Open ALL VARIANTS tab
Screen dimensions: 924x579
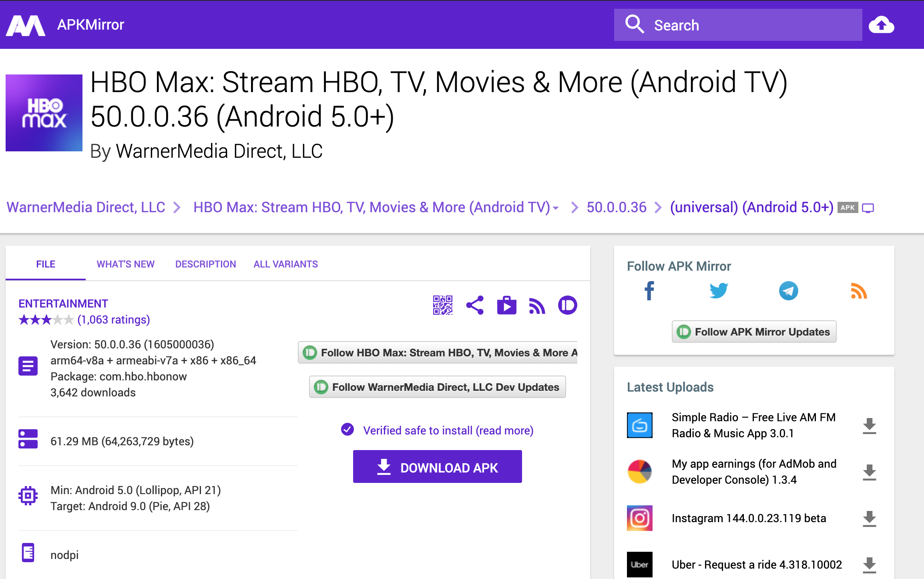286,264
